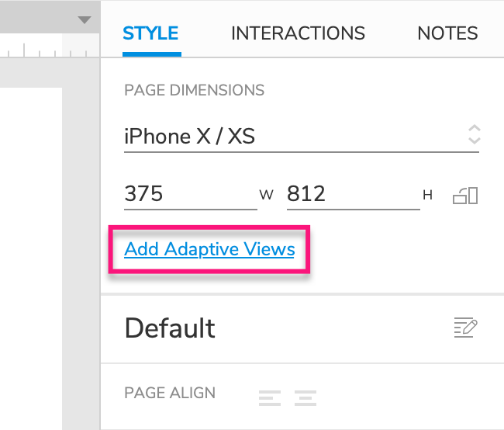The width and height of the screenshot is (504, 430).
Task: Open the Notes tab
Action: 447,33
